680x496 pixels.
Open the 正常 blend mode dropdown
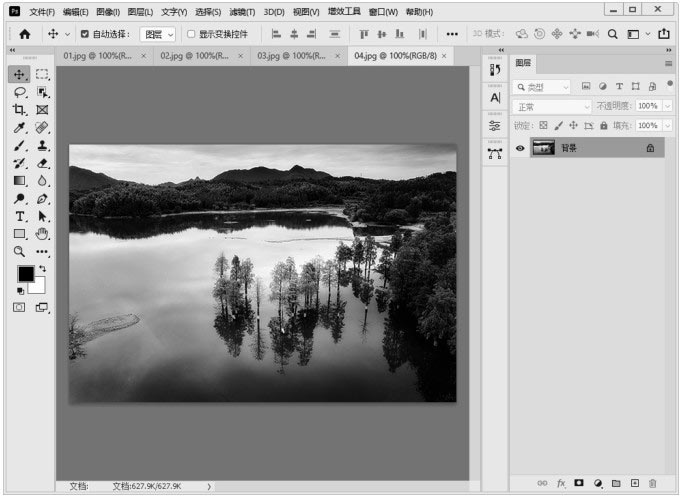pyautogui.click(x=552, y=106)
